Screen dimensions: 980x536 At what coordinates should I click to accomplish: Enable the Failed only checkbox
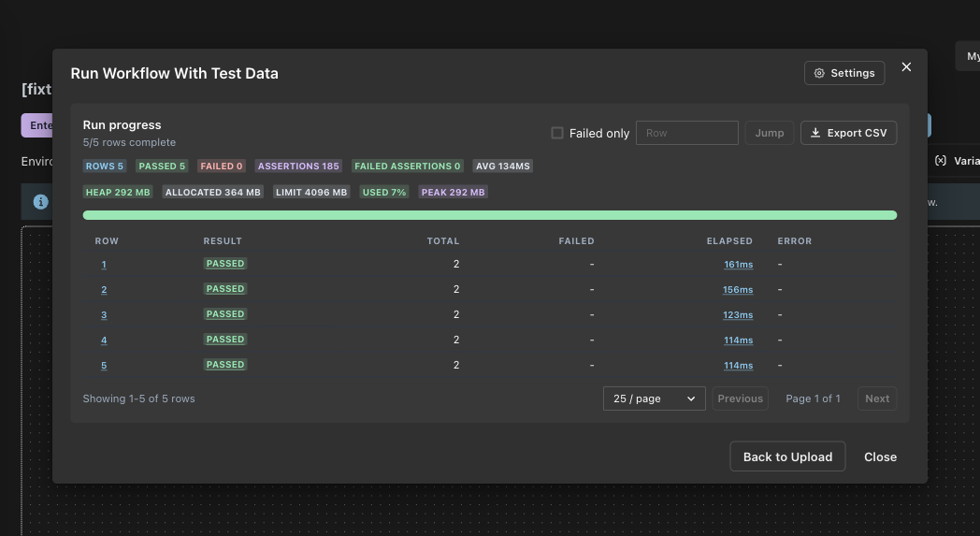(x=557, y=133)
